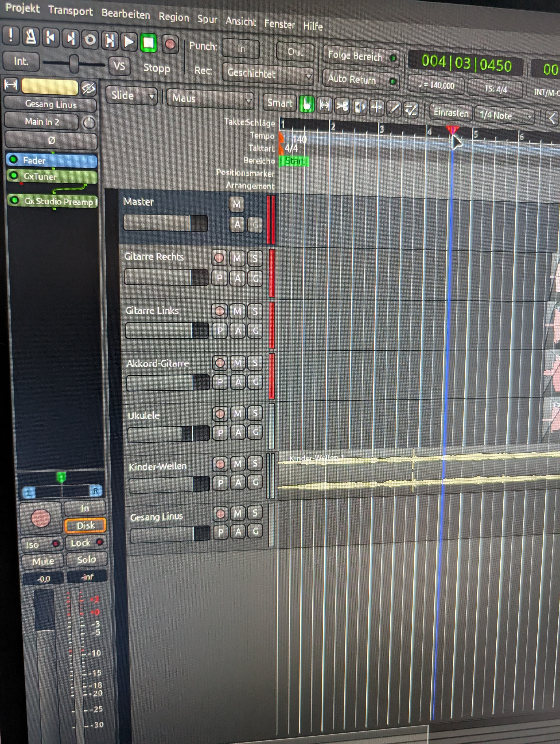Open the Hilfe menu
Viewport: 560px width, 744px height.
313,26
